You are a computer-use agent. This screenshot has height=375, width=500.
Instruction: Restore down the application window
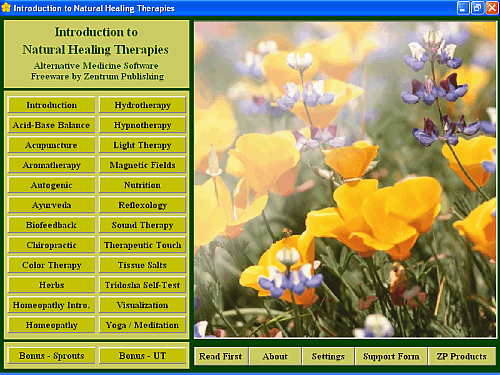[x=477, y=8]
